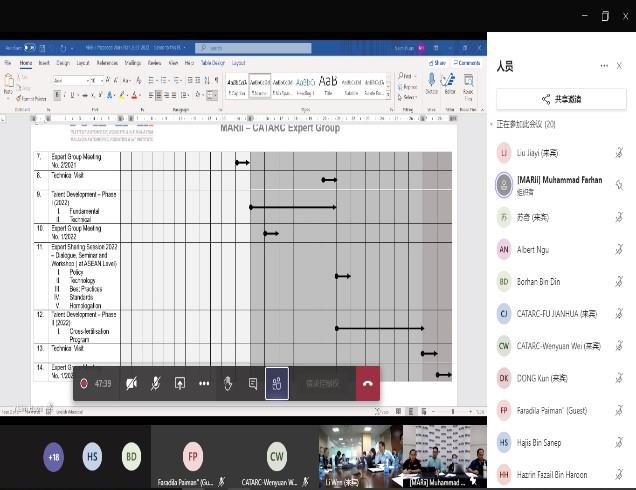636x490 pixels.
Task: Toggle the participants panel button
Action: point(277,383)
